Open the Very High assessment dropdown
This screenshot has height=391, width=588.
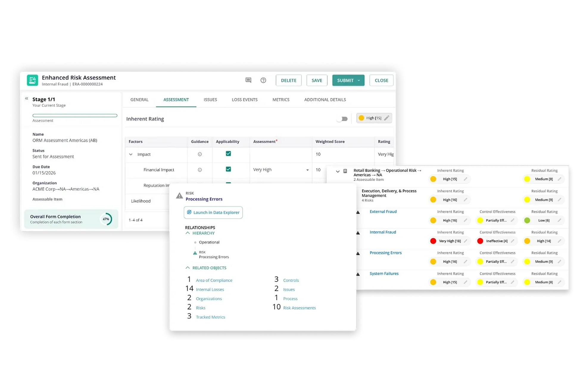pyautogui.click(x=307, y=170)
